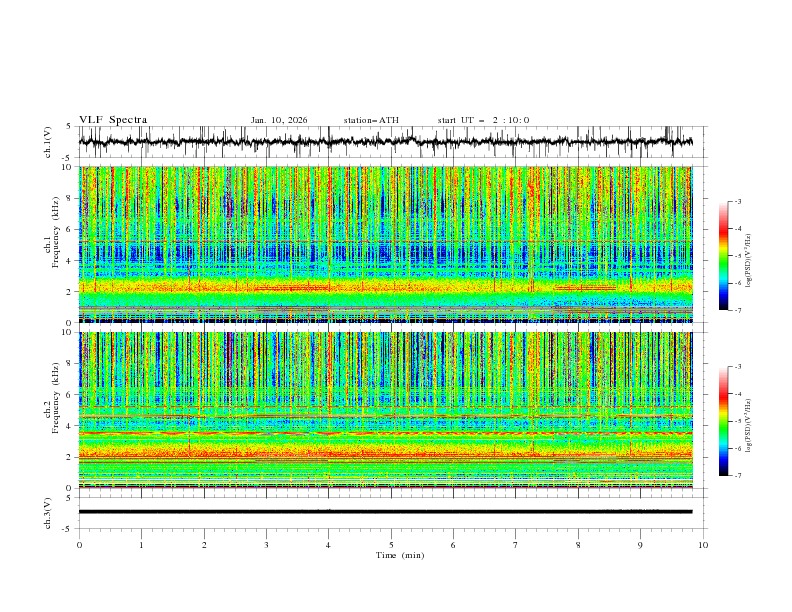
Task: Click time axis tick label "7"
Action: (516, 545)
